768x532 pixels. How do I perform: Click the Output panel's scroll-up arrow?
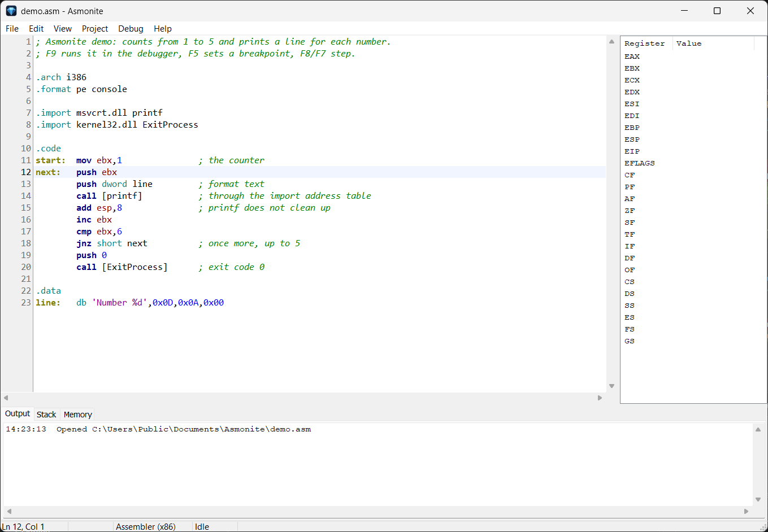coord(758,429)
